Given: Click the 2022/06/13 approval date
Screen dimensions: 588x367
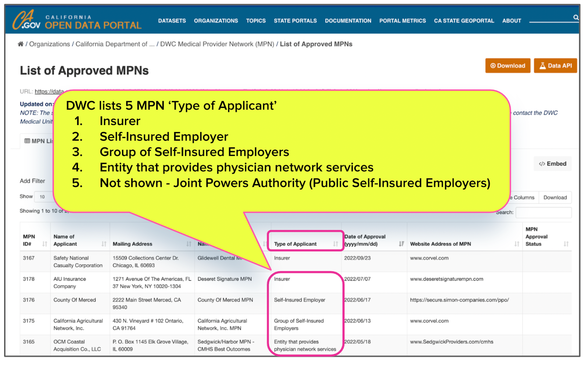Looking at the screenshot, I should (x=357, y=321).
